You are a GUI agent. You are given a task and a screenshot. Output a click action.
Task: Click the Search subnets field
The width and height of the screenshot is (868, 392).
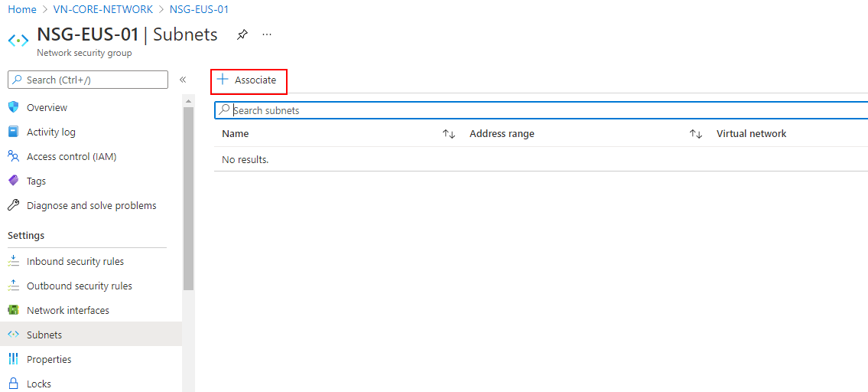coord(535,110)
